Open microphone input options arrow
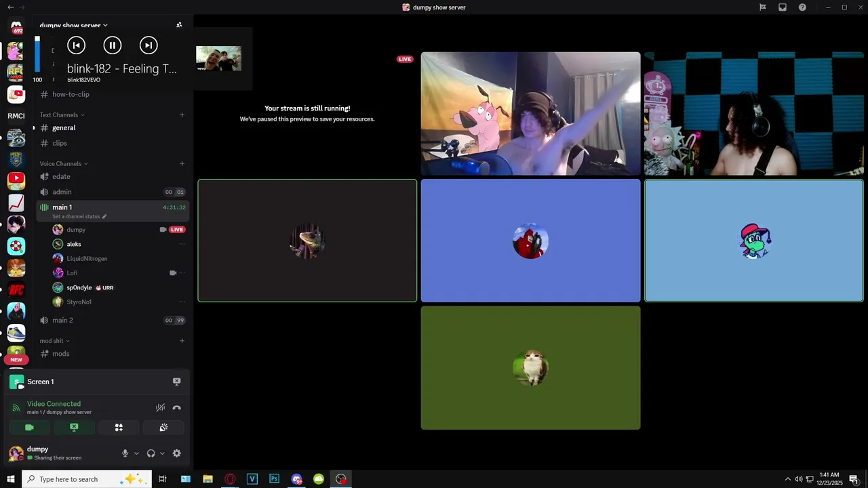The image size is (868, 488). tap(136, 453)
